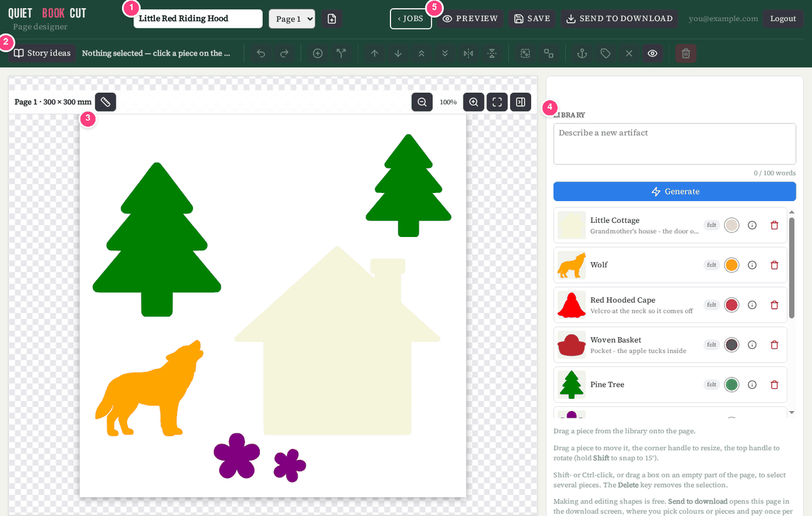Zoom out of the canvas

click(422, 102)
